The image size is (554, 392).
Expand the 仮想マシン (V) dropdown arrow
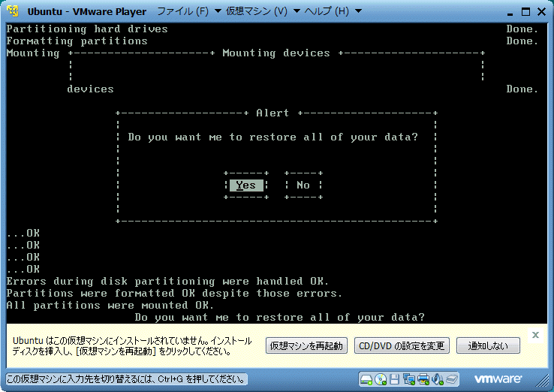297,11
